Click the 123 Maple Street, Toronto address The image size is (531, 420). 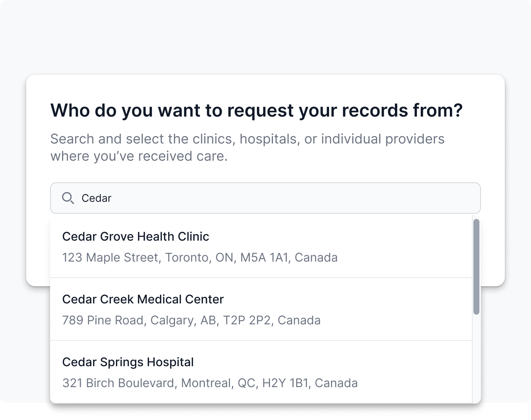coord(200,257)
